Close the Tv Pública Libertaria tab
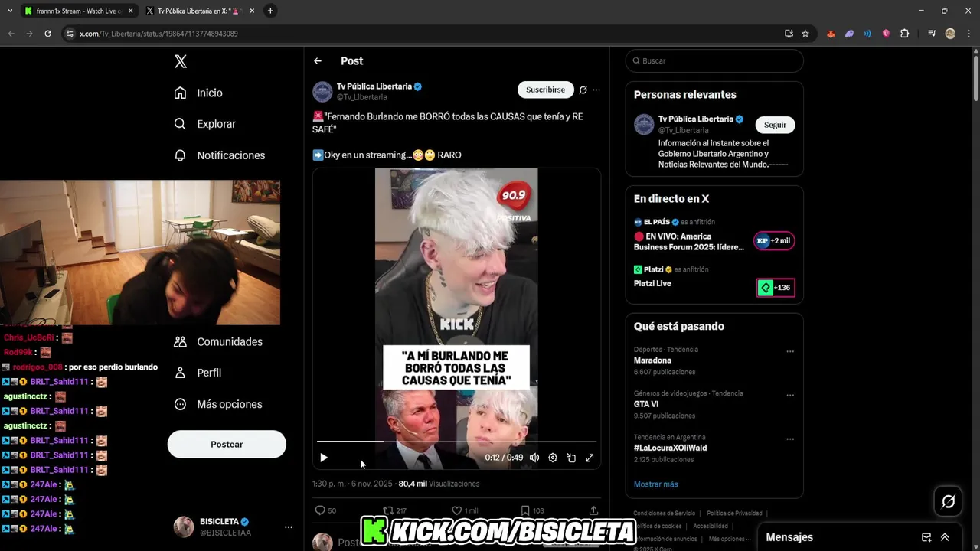980x551 pixels. 250,11
